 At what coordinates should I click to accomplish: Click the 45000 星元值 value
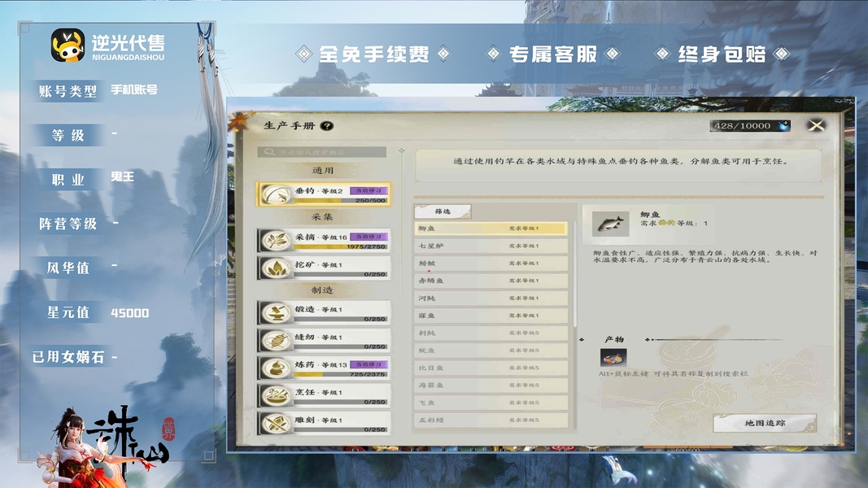(x=129, y=313)
